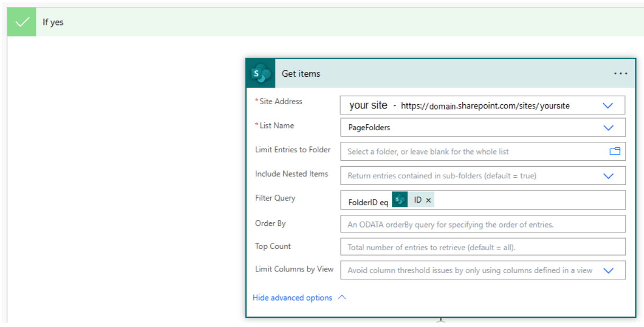644x327 pixels.
Task: Click the SharePoint connector icon on Get items
Action: (x=260, y=74)
